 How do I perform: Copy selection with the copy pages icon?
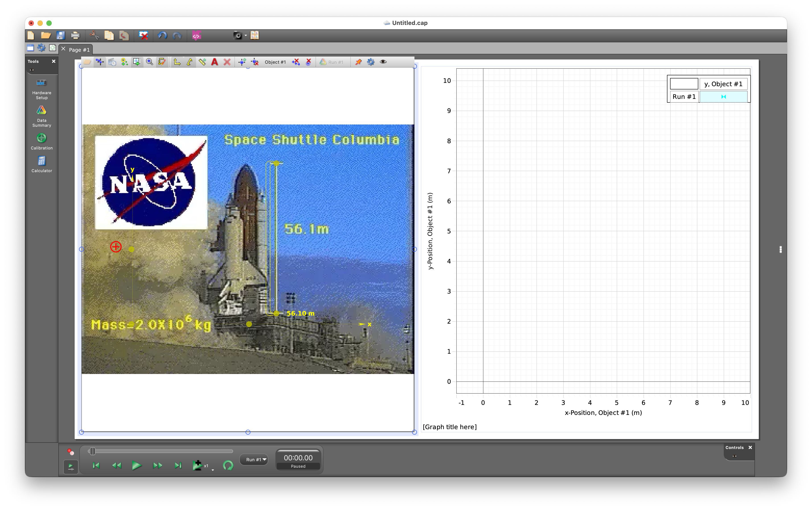pyautogui.click(x=109, y=35)
